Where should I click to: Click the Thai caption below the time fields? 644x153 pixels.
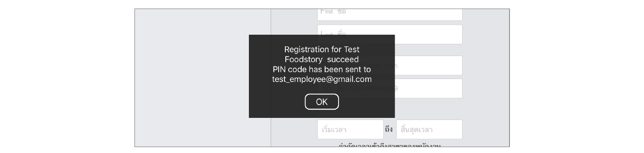390,145
